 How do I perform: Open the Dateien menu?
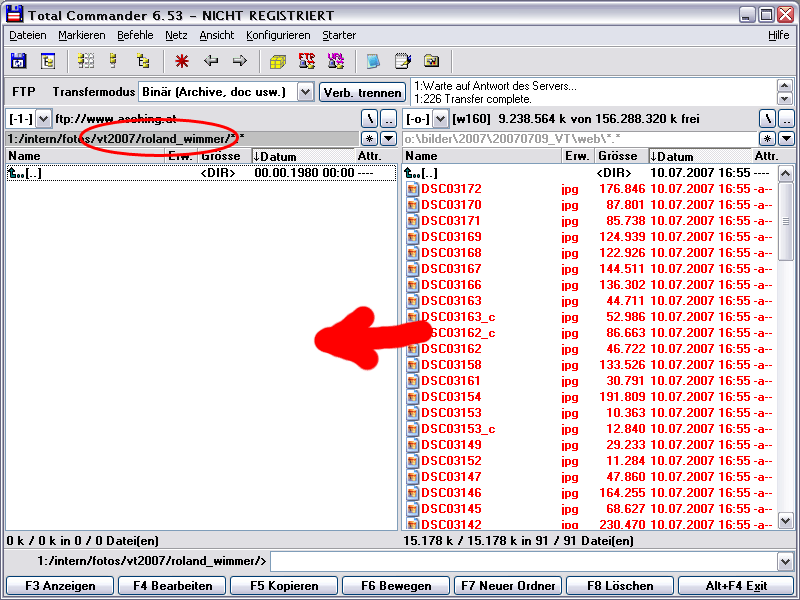click(28, 35)
